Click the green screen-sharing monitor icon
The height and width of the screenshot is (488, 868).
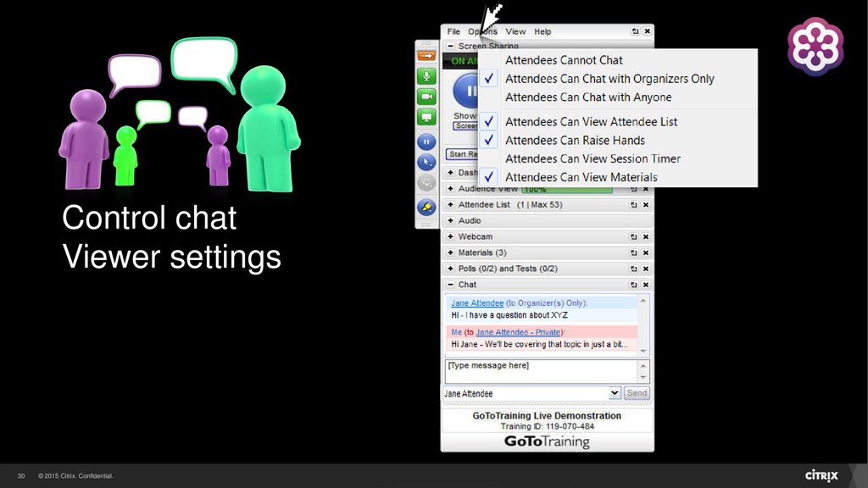click(x=426, y=117)
